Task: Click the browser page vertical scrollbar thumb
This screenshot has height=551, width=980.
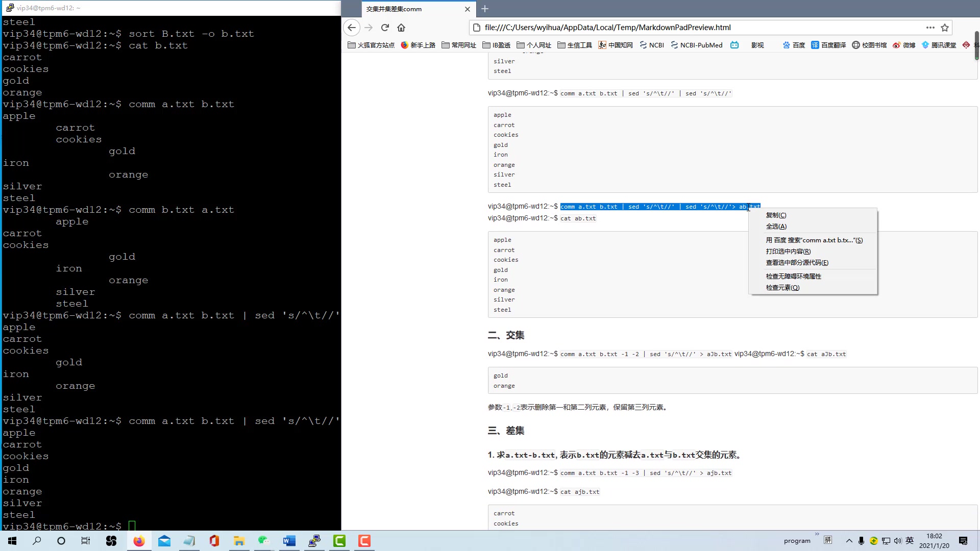Action: coord(976,45)
